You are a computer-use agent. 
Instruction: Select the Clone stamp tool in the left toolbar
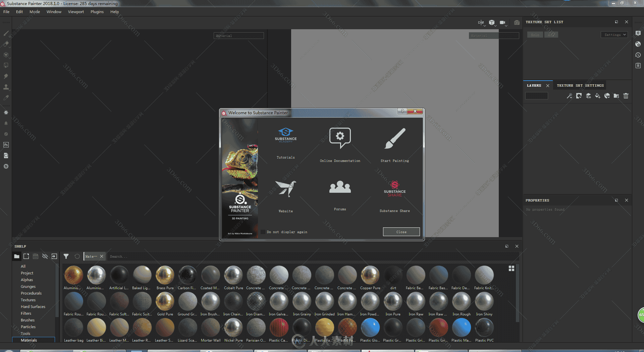click(x=6, y=87)
